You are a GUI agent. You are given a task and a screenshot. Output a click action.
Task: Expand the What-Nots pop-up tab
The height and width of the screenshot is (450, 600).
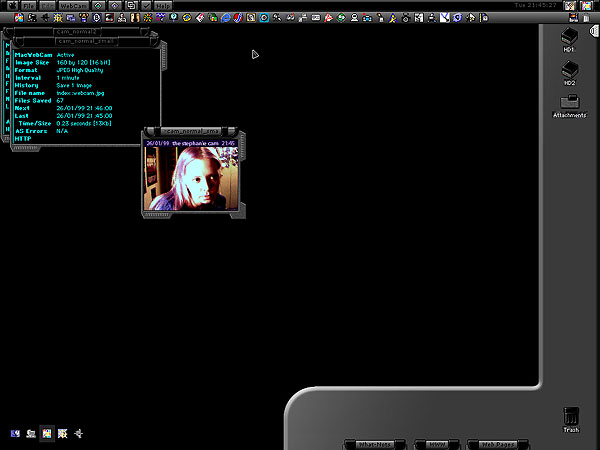pos(375,444)
